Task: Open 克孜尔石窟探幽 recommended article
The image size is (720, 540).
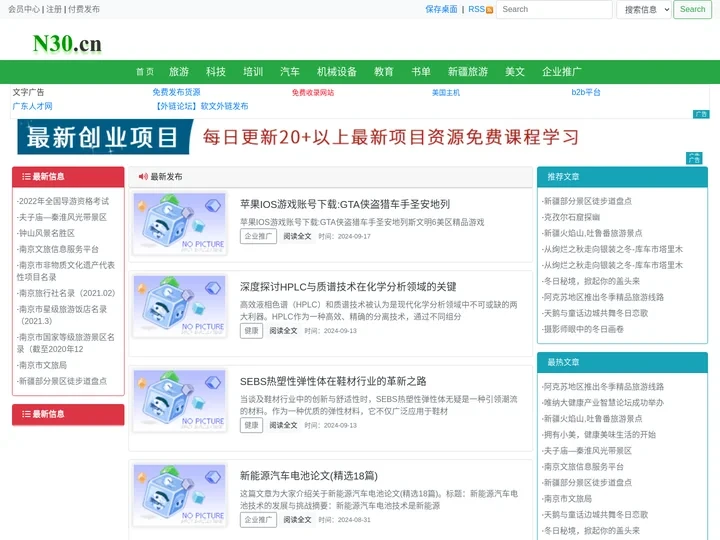Action: coord(571,217)
